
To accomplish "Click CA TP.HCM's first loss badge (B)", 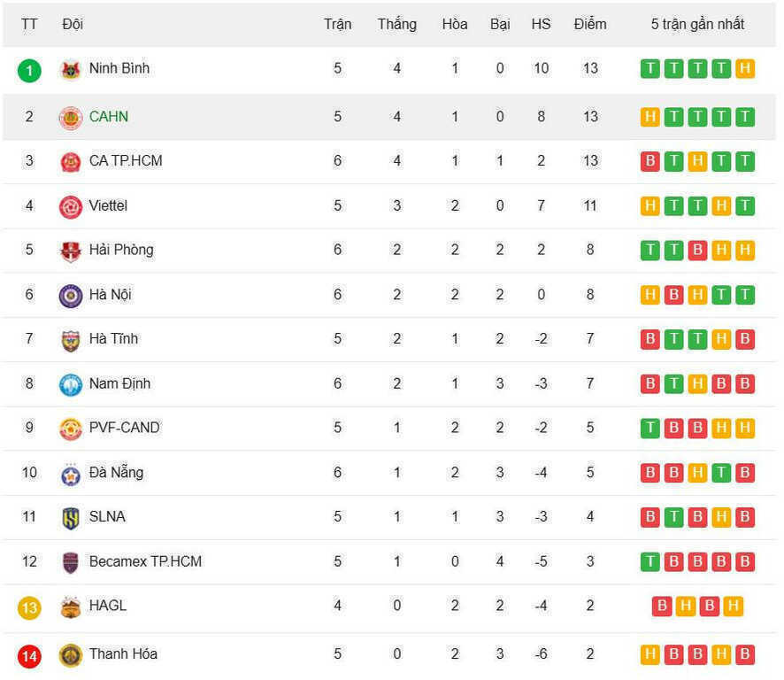I will [x=650, y=161].
